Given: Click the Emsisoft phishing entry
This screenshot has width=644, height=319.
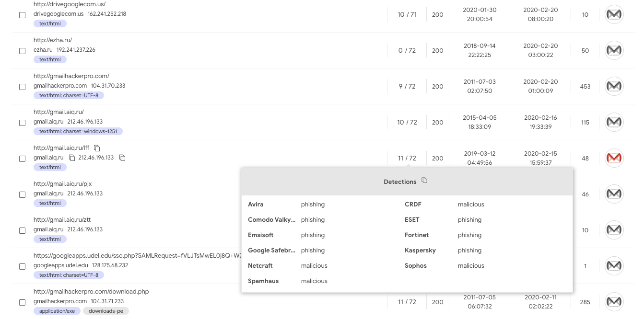Looking at the screenshot, I should click(286, 235).
